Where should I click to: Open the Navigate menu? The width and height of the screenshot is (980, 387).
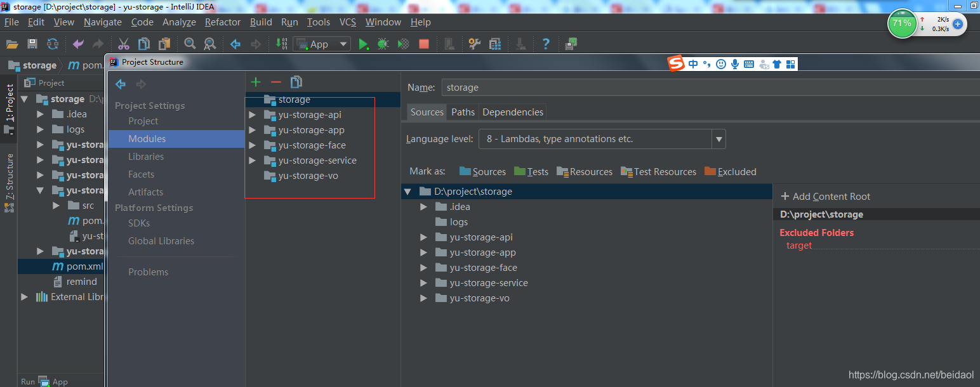click(102, 22)
